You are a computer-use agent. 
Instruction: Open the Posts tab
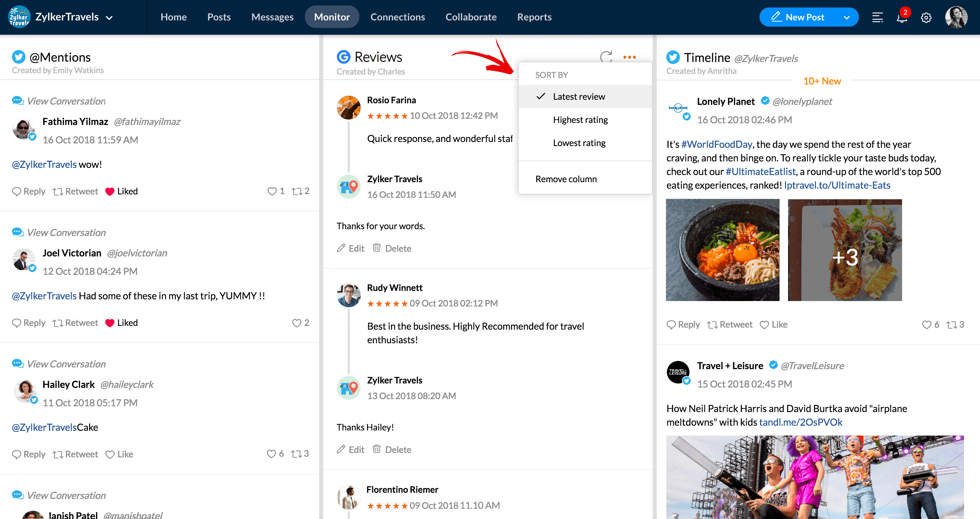coord(219,17)
